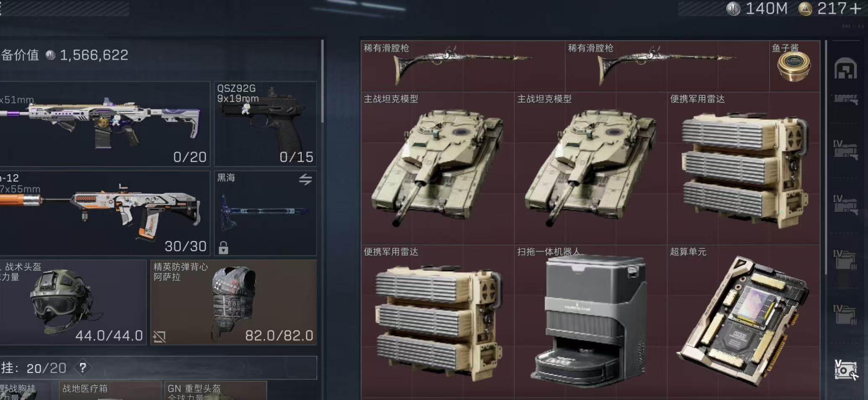Click the lock icon under the 黑海 axe
Screen dimensions: 868x400
[x=223, y=248]
